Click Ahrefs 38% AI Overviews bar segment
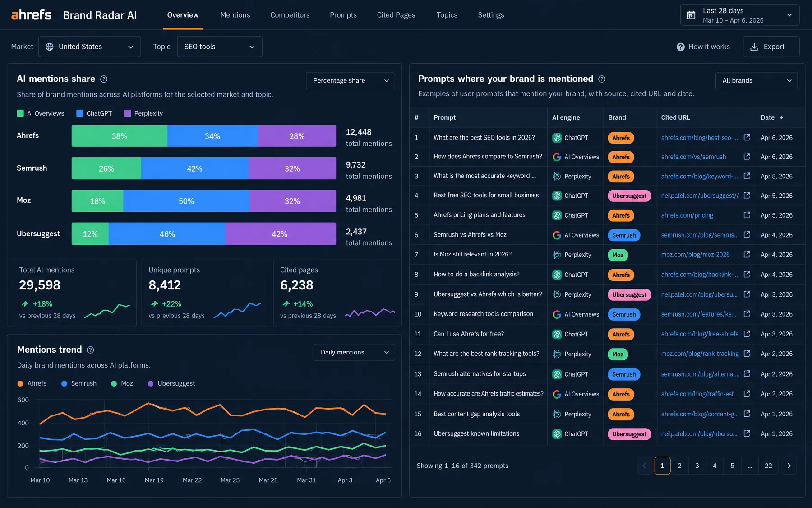This screenshot has width=812, height=508. (x=120, y=136)
